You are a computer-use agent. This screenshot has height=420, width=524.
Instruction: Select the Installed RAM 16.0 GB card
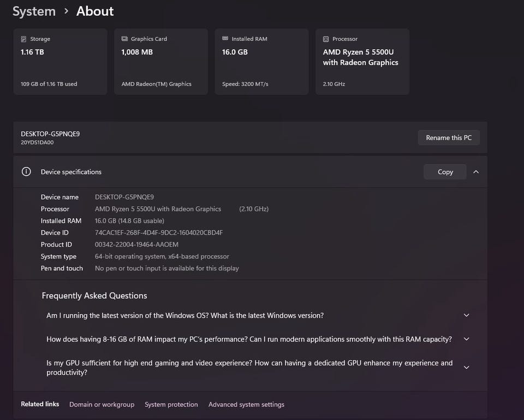pos(261,62)
